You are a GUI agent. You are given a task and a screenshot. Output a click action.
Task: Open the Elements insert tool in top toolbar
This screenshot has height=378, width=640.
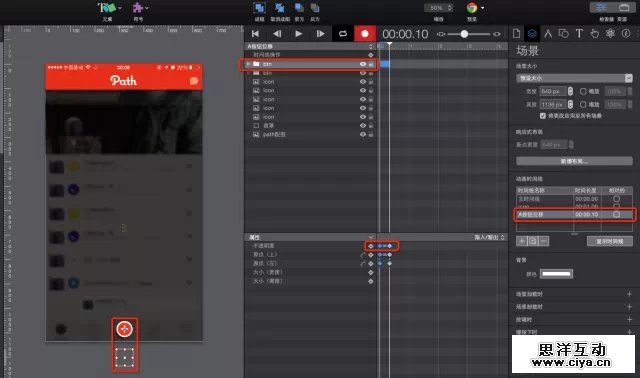pos(109,8)
